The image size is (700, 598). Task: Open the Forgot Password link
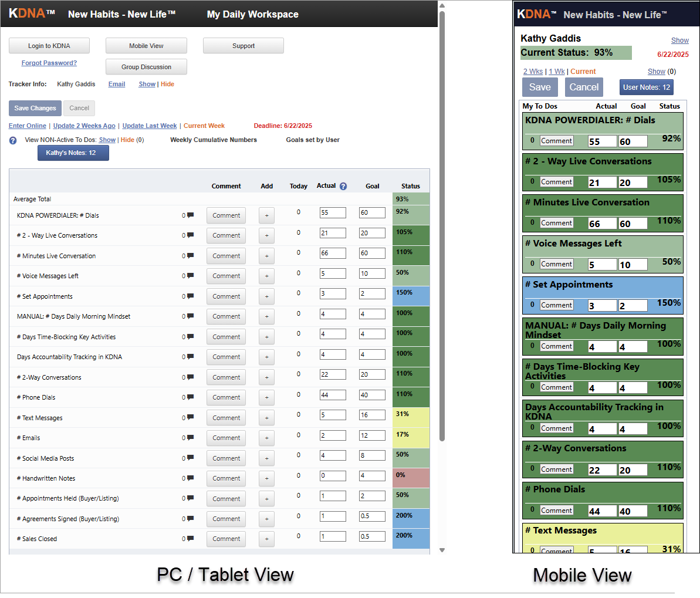coord(49,63)
